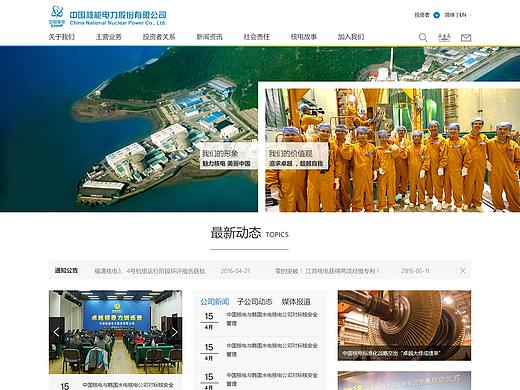The image size is (520, 390).
Task: Open the 关于我们 menu
Action: 62,37
